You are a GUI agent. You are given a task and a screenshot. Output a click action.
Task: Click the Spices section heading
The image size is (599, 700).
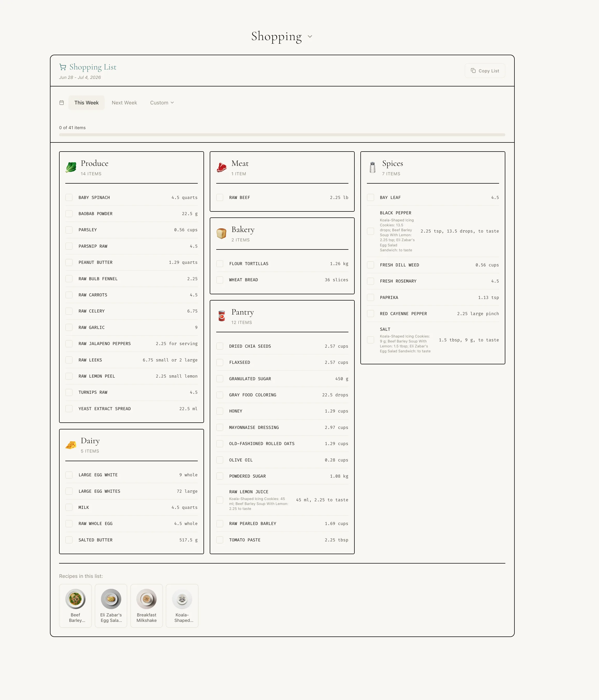pyautogui.click(x=393, y=163)
